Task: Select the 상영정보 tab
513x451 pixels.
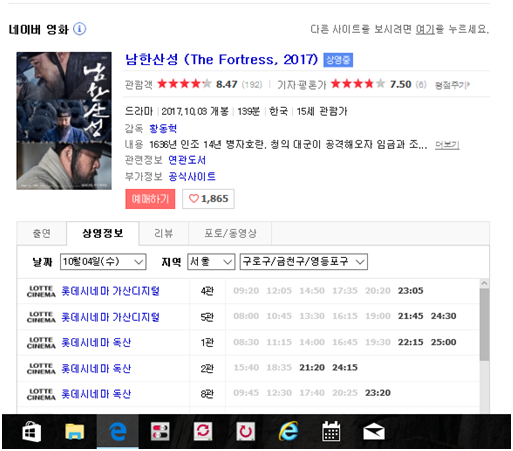Action: point(103,233)
